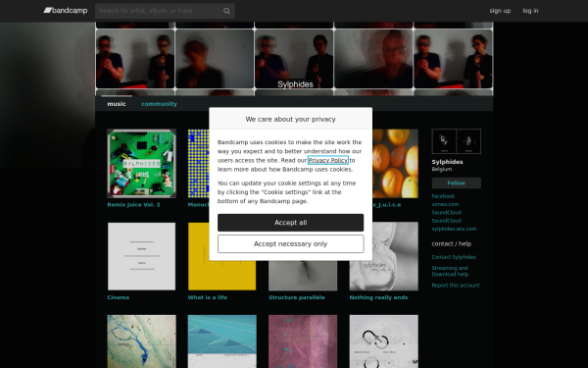Open the Privacy Policy link
Image resolution: width=588 pixels, height=368 pixels.
[327, 160]
